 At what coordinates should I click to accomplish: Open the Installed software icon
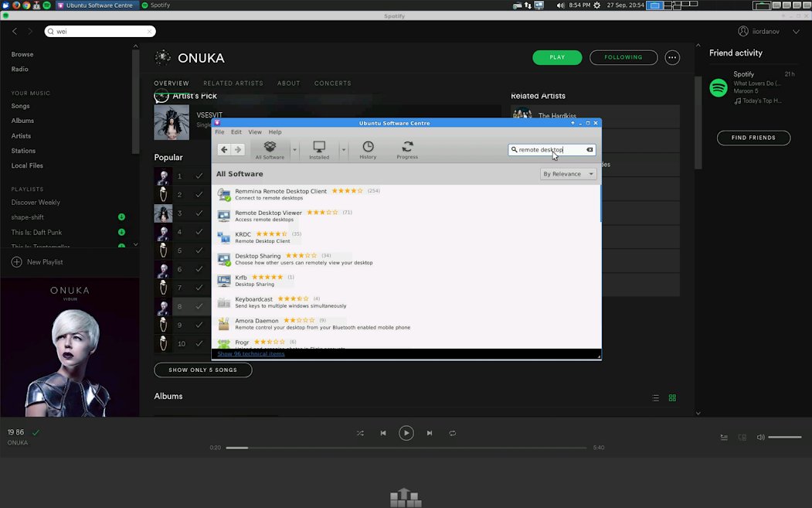pyautogui.click(x=319, y=149)
